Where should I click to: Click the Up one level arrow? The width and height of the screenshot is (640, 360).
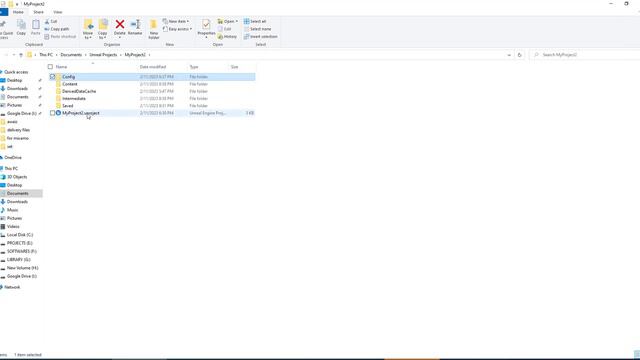21,55
